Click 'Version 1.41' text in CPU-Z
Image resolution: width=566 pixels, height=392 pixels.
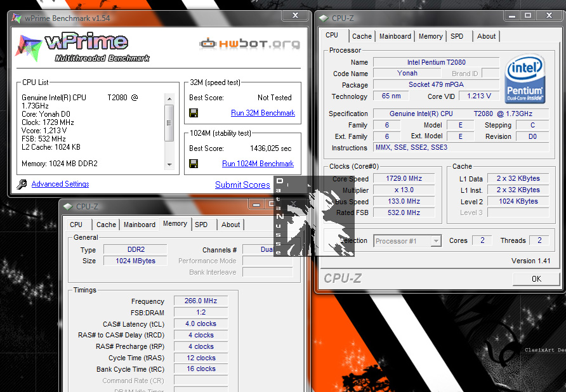click(530, 261)
